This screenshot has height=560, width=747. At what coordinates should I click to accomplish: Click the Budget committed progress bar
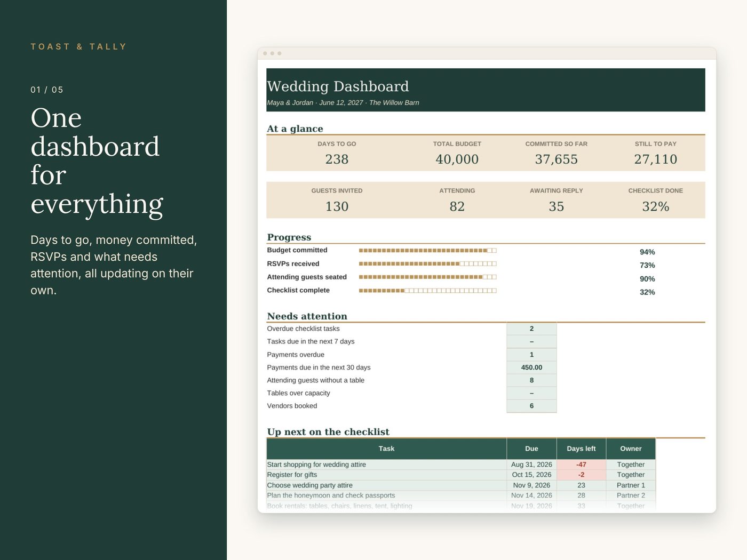(x=427, y=250)
